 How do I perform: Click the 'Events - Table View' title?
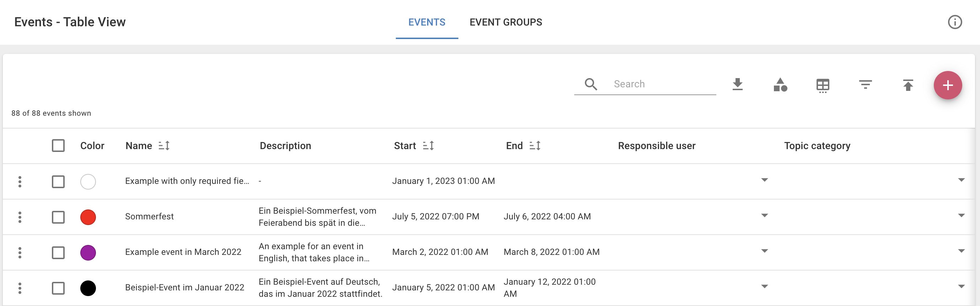(70, 22)
